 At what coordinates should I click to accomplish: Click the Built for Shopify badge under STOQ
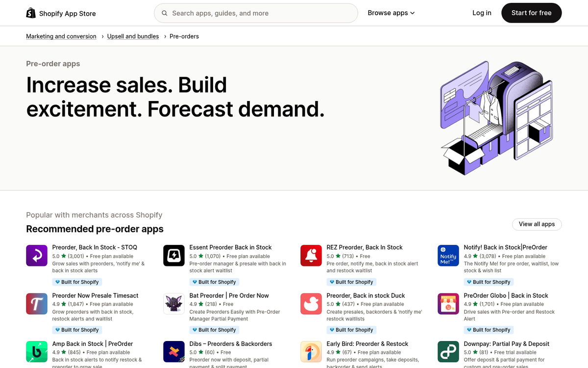pos(76,282)
